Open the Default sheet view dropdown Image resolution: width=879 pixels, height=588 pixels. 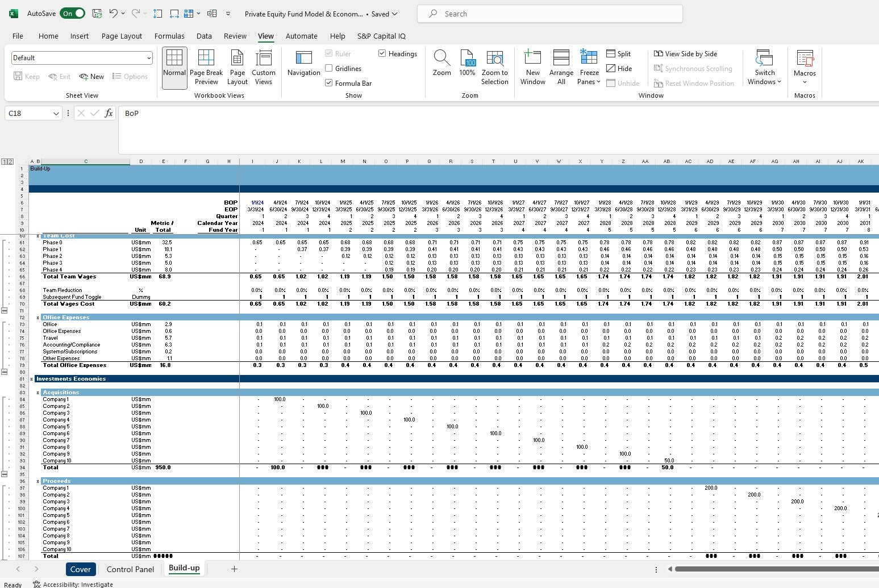tap(81, 57)
